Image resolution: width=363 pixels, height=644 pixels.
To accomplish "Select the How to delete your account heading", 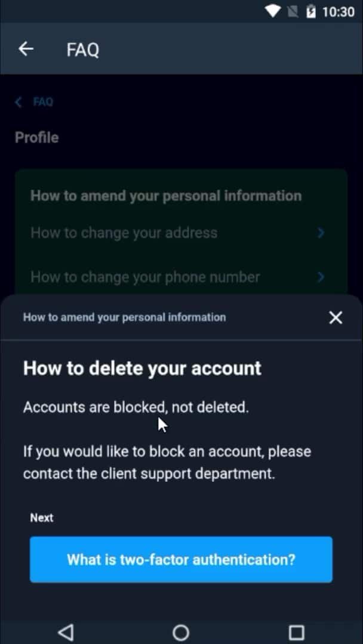I will (x=142, y=368).
